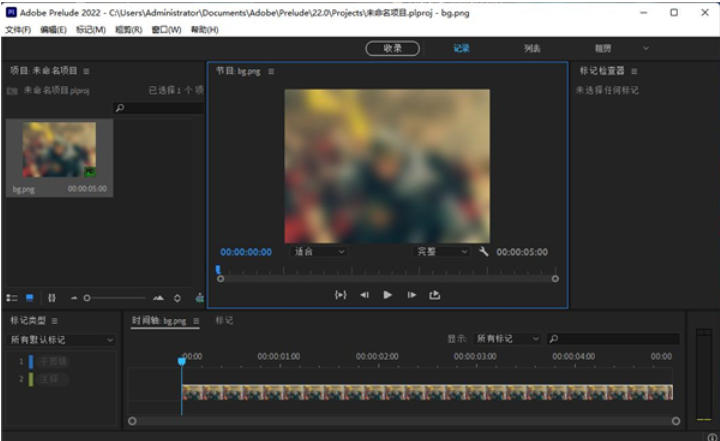
Task: Click the 收录 ingest button
Action: [392, 48]
